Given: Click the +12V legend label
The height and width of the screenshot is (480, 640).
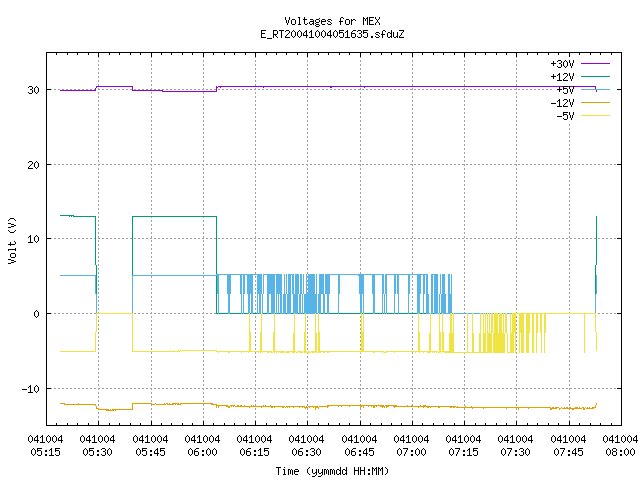Looking at the screenshot, I should click(562, 77).
